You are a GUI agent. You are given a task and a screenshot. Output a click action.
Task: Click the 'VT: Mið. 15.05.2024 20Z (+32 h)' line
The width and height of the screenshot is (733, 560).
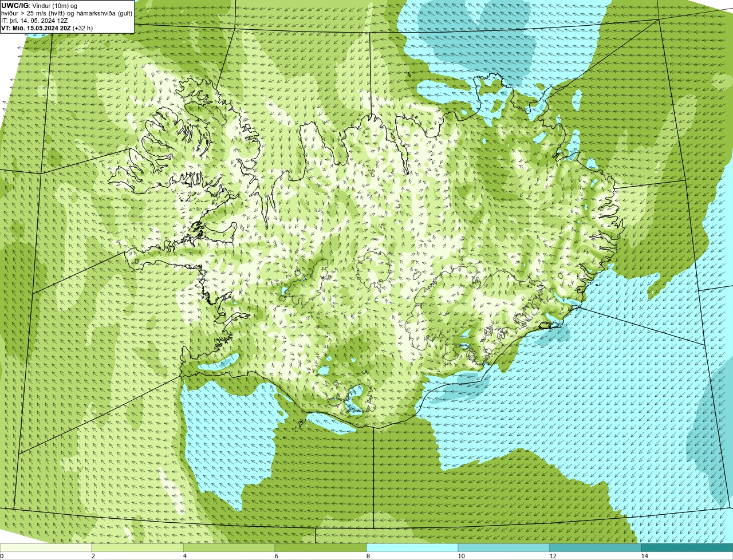pos(47,27)
